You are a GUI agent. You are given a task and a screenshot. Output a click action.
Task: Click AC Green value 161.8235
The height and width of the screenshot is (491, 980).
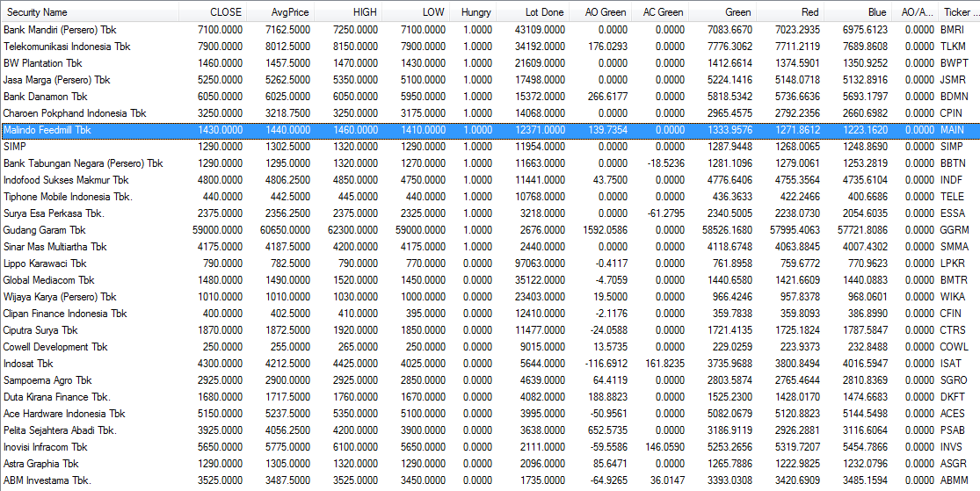tap(666, 364)
